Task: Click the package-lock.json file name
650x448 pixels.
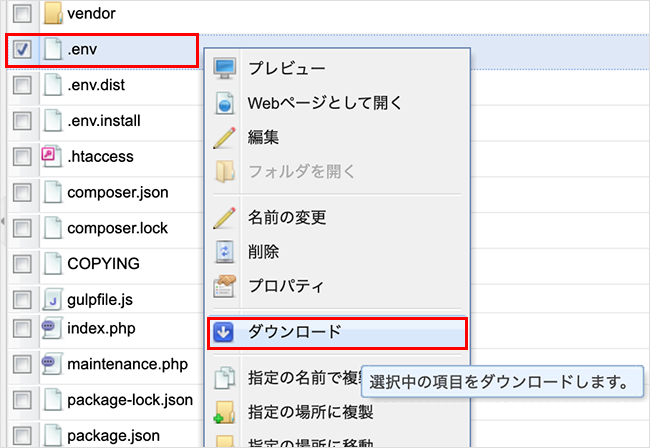Action: (129, 401)
